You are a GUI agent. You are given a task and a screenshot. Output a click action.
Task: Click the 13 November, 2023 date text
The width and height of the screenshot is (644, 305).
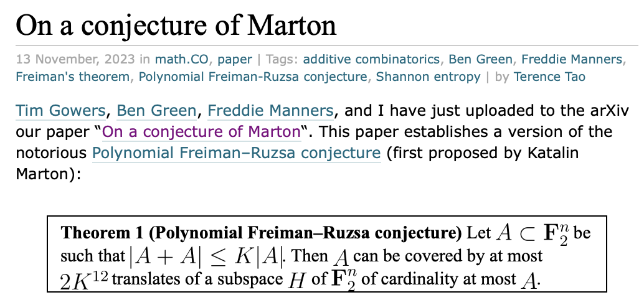click(x=75, y=60)
